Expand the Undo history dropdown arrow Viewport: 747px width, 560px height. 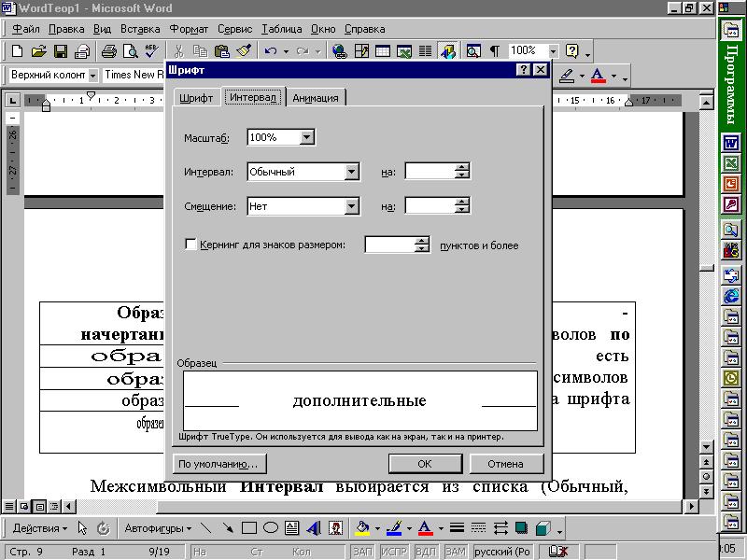coord(286,51)
